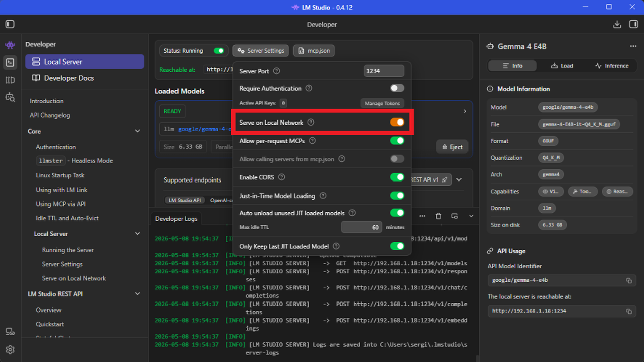
Task: Open the LM Link devices icon at bottom-left
Action: click(x=10, y=332)
